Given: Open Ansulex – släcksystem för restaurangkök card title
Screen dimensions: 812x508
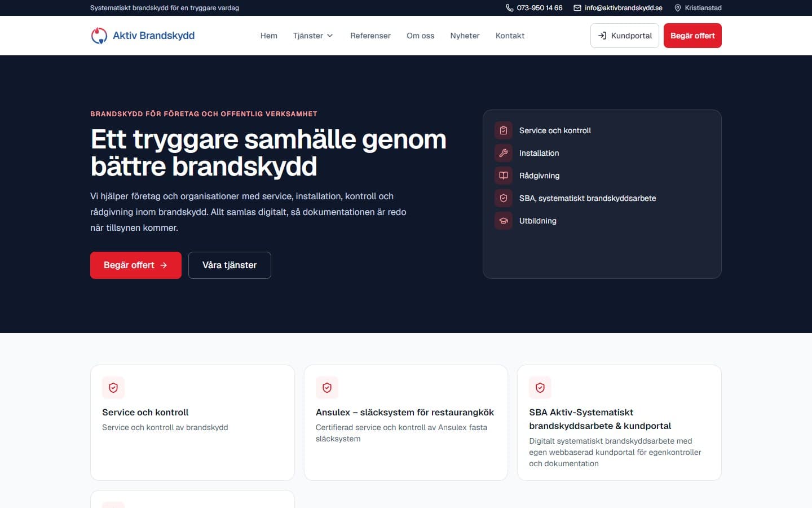Looking at the screenshot, I should (x=405, y=413).
